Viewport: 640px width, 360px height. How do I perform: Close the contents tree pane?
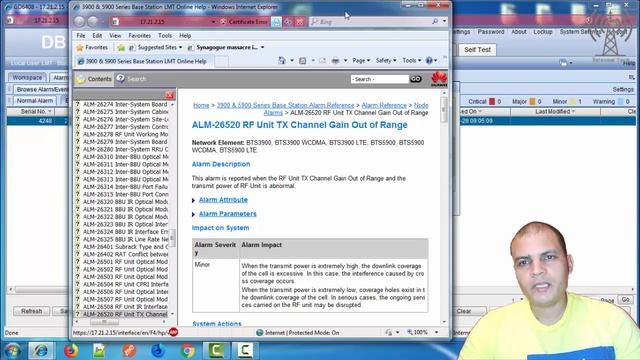[x=170, y=95]
